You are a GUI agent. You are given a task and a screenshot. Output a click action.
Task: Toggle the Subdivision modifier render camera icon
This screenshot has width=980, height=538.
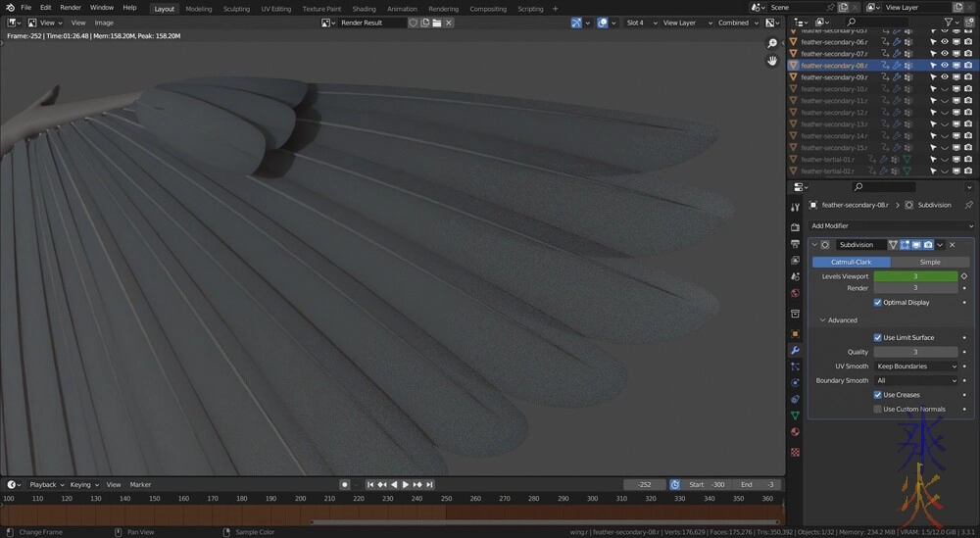pos(927,245)
